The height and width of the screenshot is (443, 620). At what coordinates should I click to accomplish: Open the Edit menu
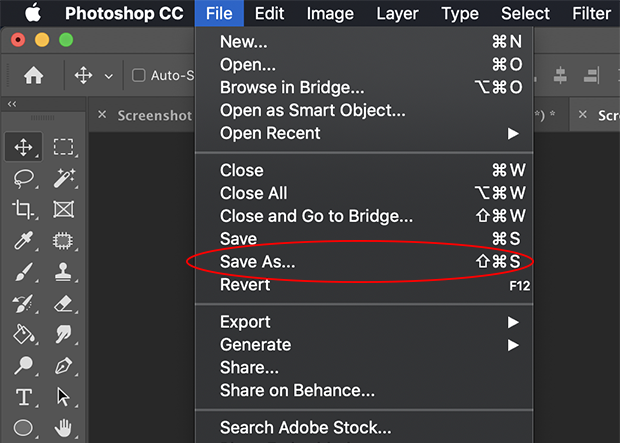pyautogui.click(x=269, y=13)
